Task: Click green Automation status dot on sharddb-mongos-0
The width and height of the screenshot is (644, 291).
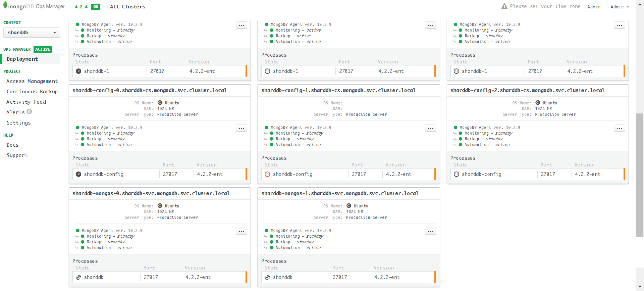Action: click(83, 248)
